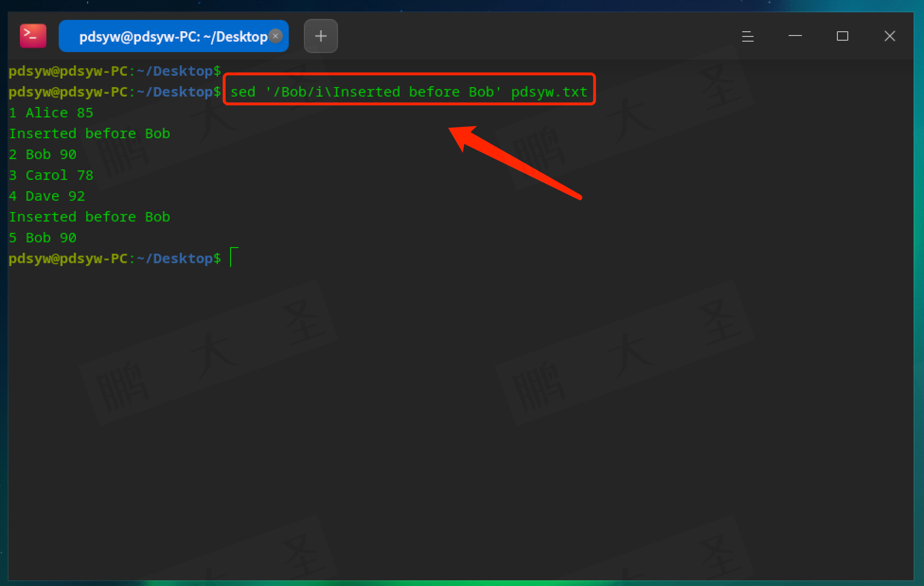Open a new terminal tab with plus
This screenshot has width=924, height=586.
point(320,36)
